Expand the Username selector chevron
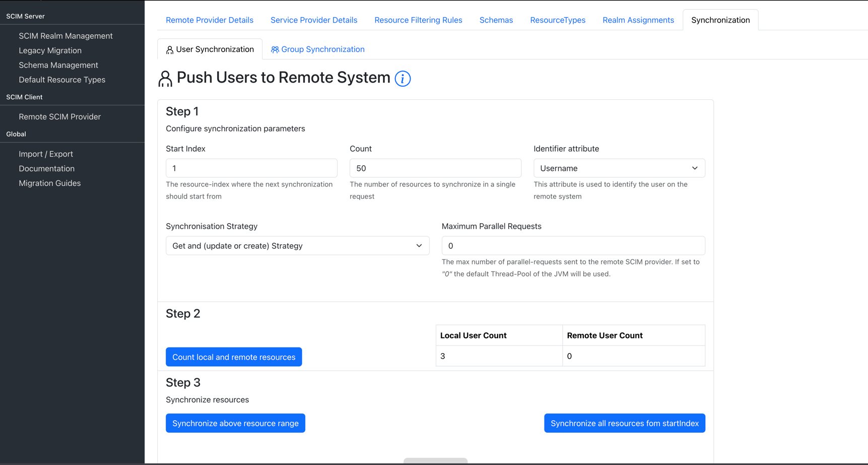The image size is (868, 465). [x=695, y=168]
